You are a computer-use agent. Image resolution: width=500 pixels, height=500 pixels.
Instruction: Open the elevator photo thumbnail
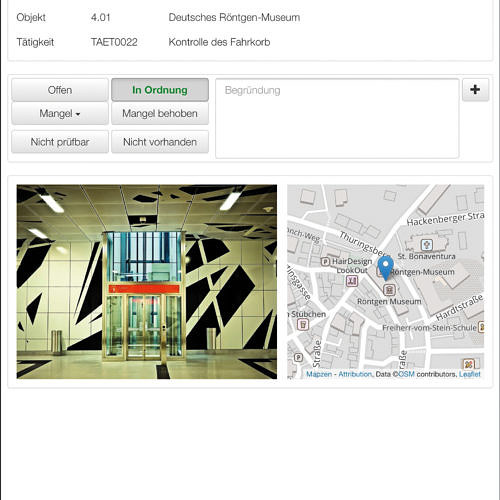click(147, 282)
